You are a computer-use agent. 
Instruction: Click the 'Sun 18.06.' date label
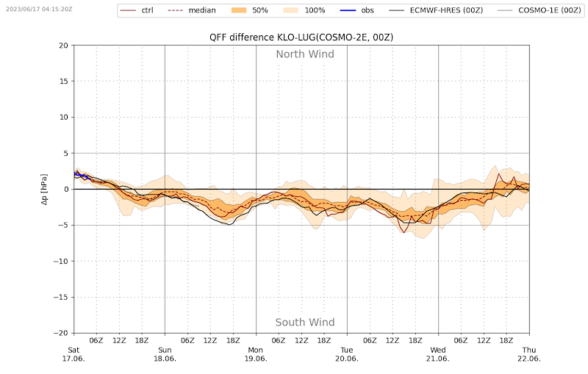[x=165, y=354]
